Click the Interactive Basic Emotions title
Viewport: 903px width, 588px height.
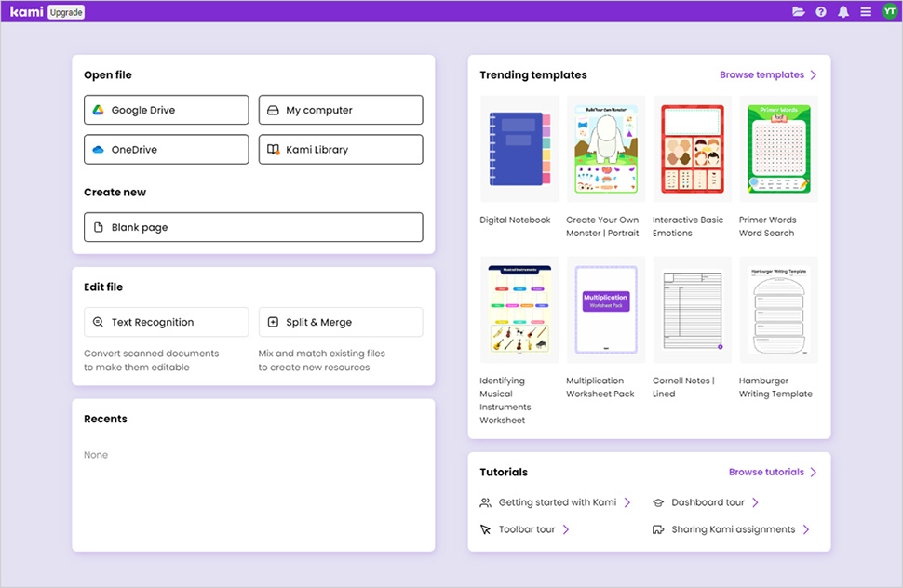point(688,227)
